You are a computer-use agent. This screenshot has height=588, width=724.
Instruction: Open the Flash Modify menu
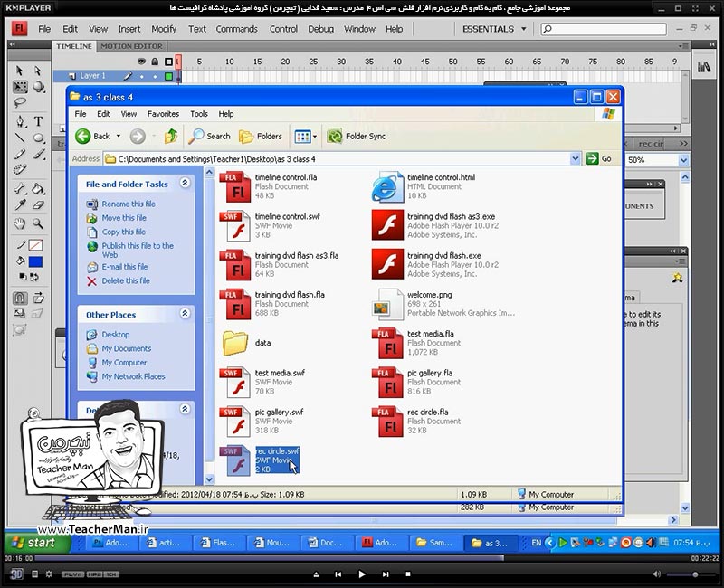[x=164, y=29]
